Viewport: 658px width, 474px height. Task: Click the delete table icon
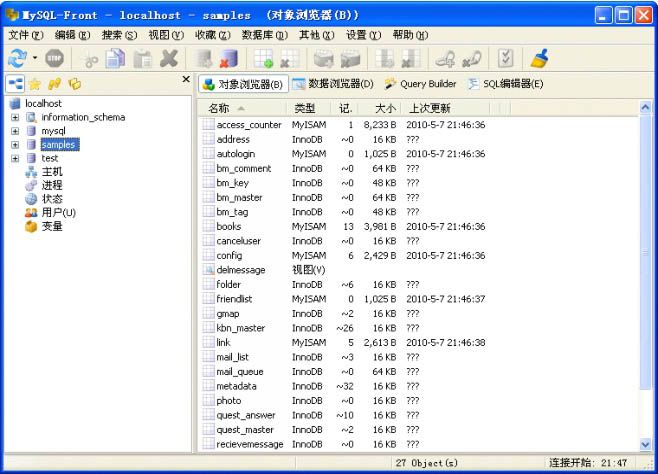tap(290, 58)
